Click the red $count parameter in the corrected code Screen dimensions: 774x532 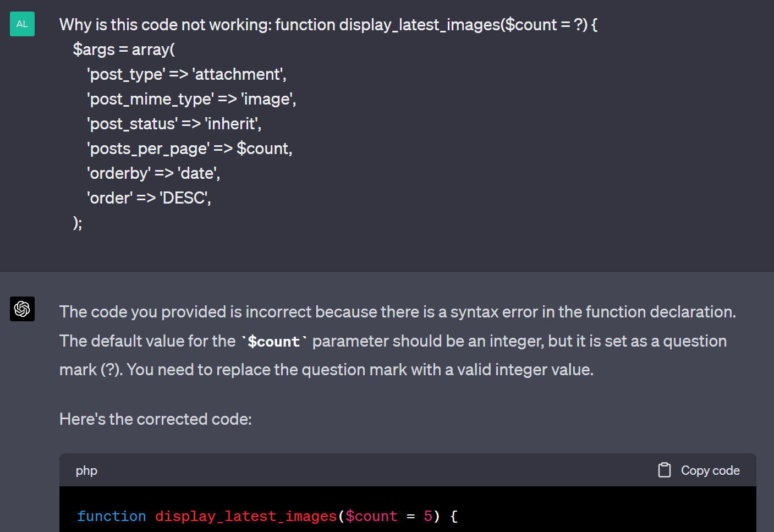[372, 516]
